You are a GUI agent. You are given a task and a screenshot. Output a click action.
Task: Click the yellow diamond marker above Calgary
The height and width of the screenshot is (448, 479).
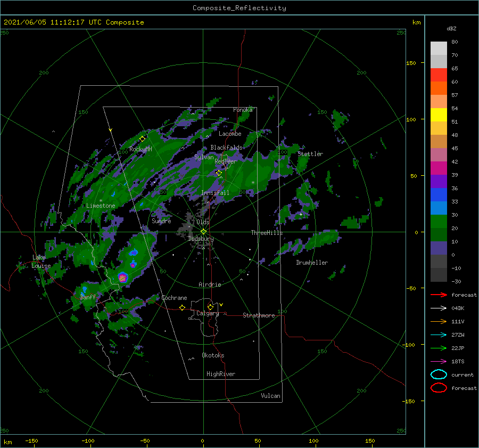210,307
